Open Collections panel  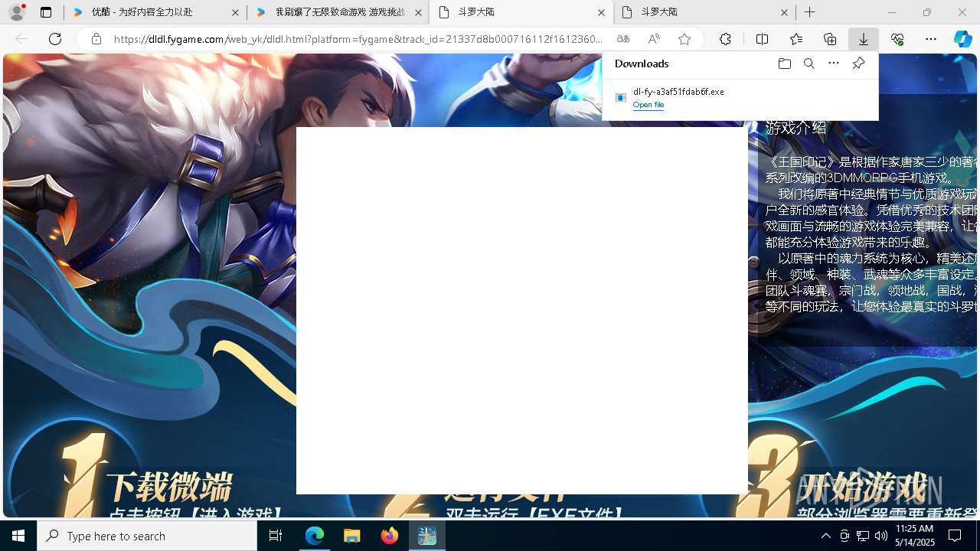(830, 39)
